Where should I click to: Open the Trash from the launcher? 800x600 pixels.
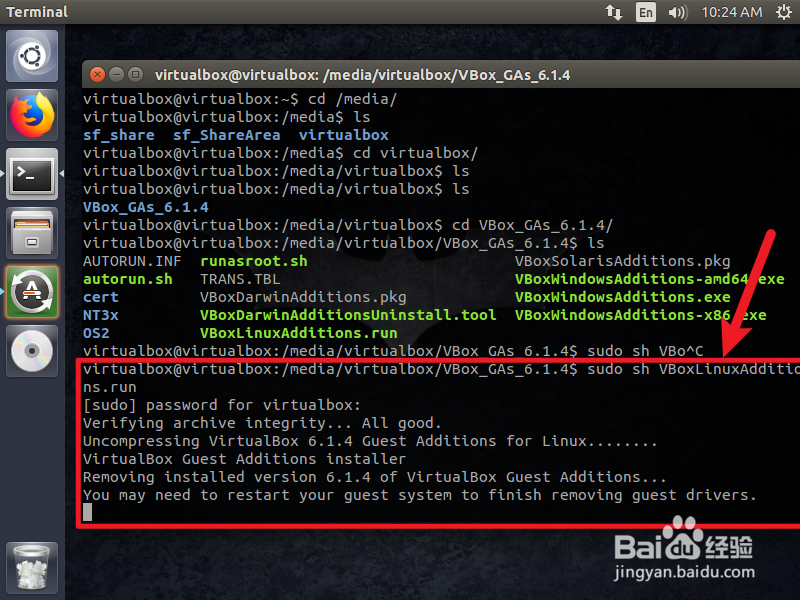(32, 567)
